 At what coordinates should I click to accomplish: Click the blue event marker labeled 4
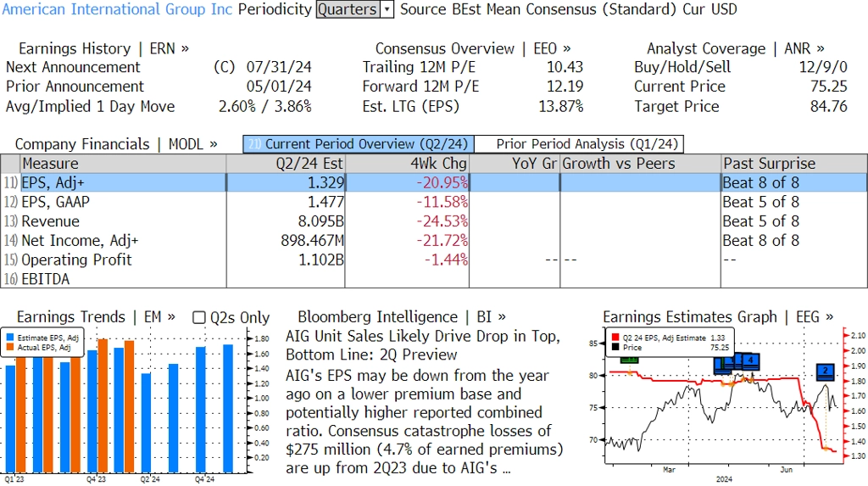(750, 360)
